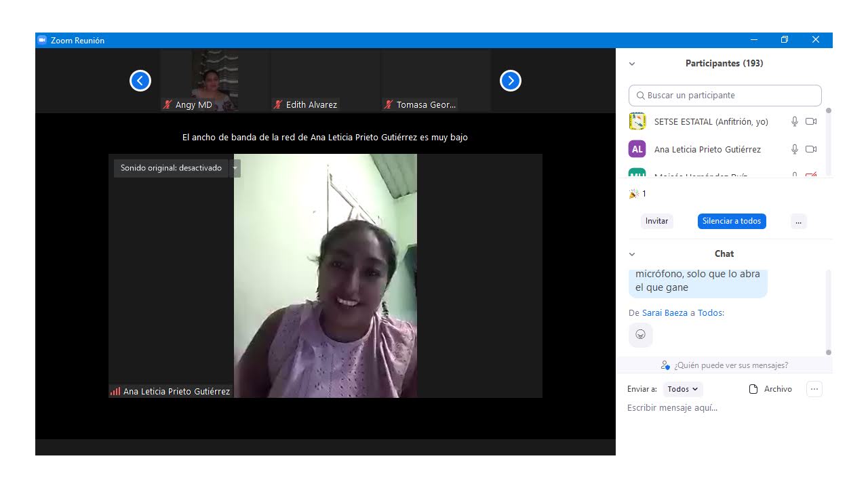
Task: Click Ana Leticia Prieto Gutiérrez main video
Action: [325, 276]
